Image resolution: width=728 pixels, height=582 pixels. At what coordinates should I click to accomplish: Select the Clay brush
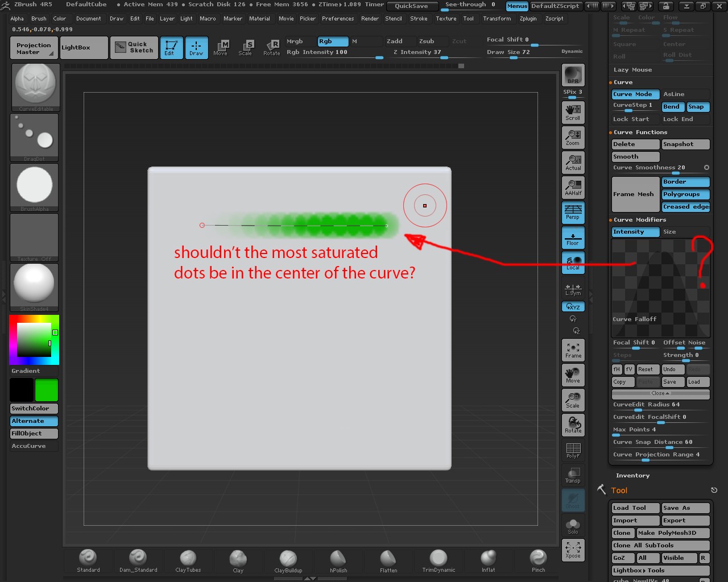(x=238, y=561)
